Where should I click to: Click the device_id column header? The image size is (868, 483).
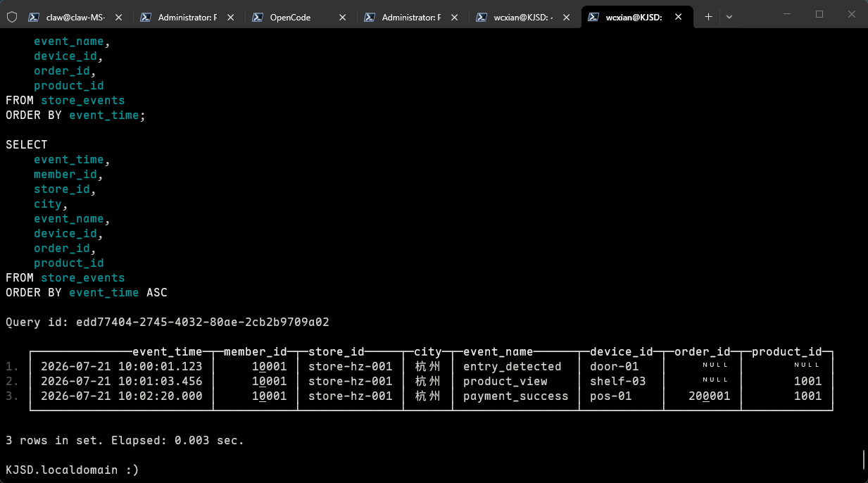pos(622,351)
